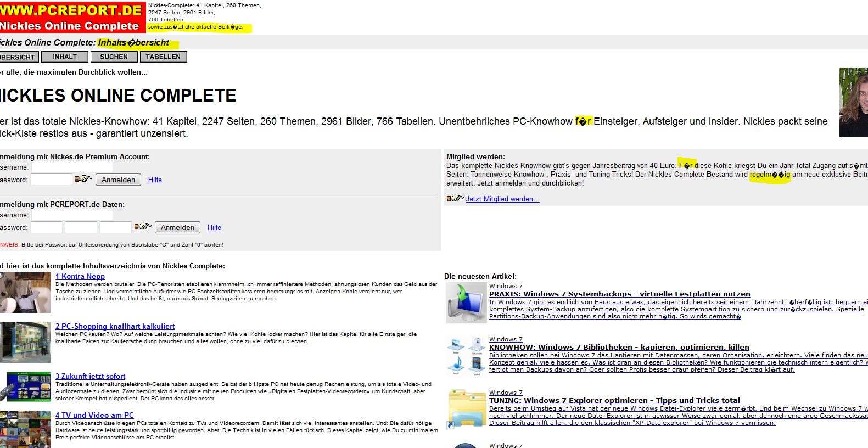Viewport: 868px width, 448px height.
Task: Click the author portrait photo
Action: (x=854, y=102)
